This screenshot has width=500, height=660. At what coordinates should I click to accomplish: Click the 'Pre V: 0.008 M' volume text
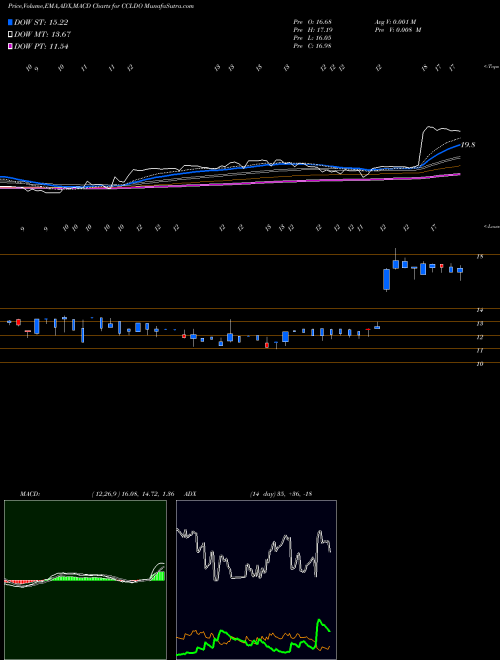tap(398, 30)
